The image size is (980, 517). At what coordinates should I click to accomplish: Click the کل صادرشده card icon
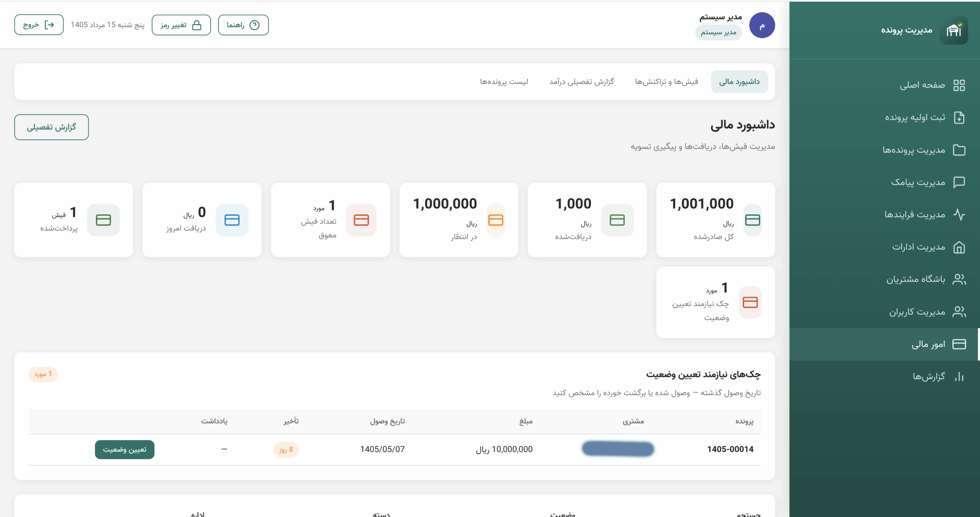752,220
